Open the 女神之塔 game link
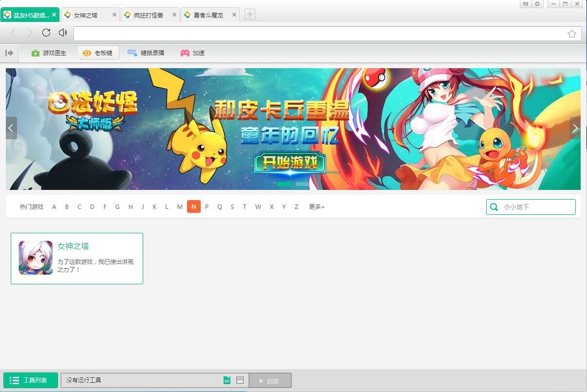 click(x=73, y=246)
